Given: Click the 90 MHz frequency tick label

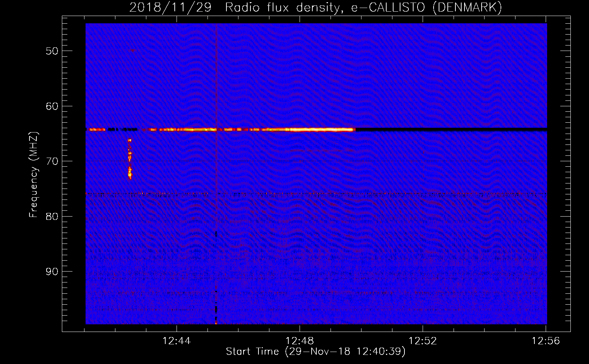Looking at the screenshot, I should point(52,272).
